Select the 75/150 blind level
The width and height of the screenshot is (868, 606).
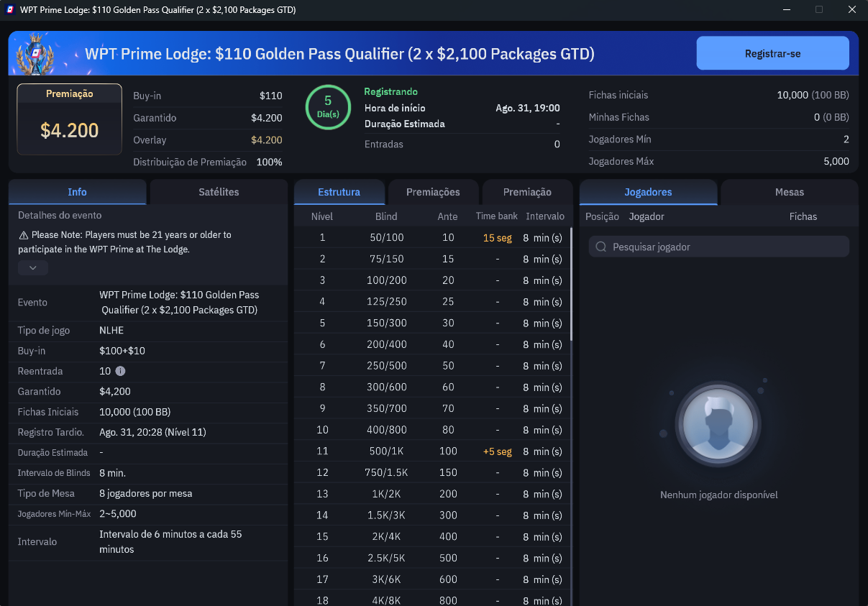[x=386, y=259]
